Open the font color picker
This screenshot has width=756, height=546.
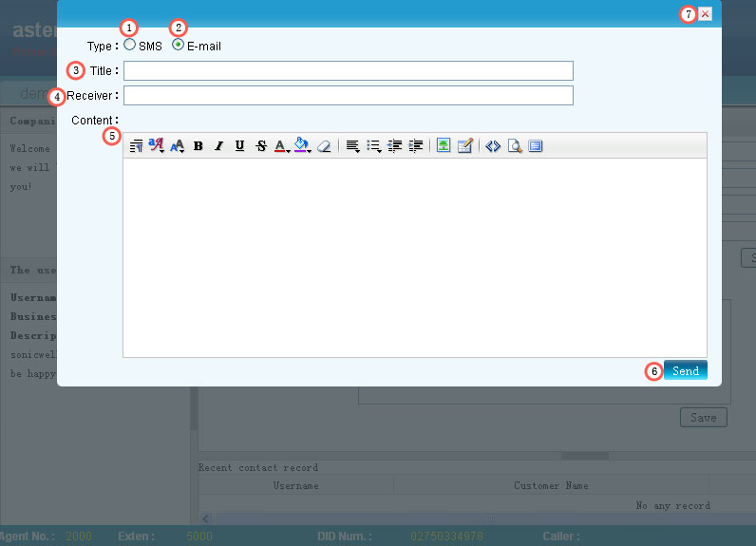tap(281, 145)
